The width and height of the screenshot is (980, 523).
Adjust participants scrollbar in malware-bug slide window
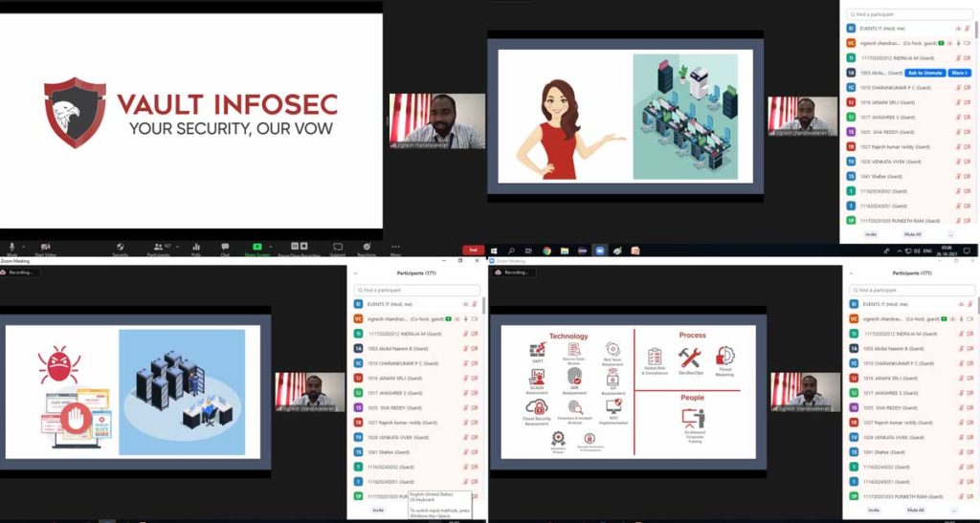pyautogui.click(x=482, y=306)
